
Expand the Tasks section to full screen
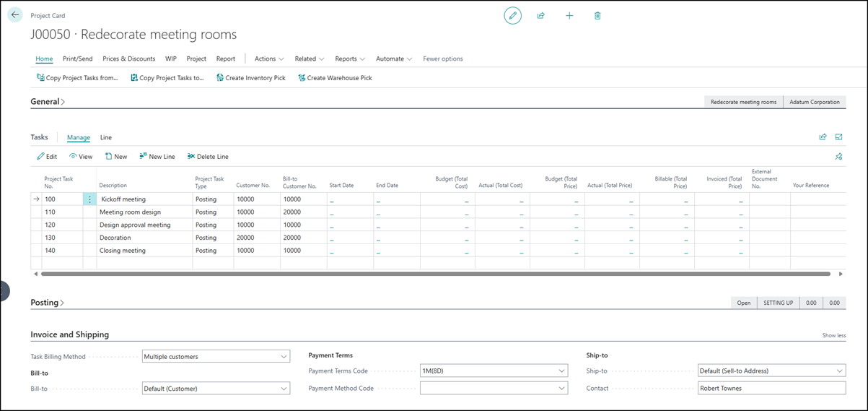tap(838, 137)
